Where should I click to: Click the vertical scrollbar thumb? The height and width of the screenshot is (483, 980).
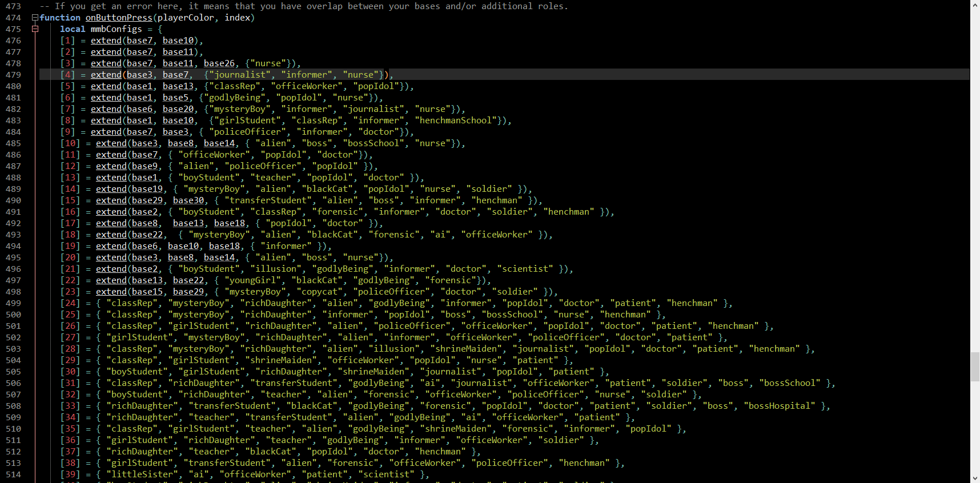[975, 367]
